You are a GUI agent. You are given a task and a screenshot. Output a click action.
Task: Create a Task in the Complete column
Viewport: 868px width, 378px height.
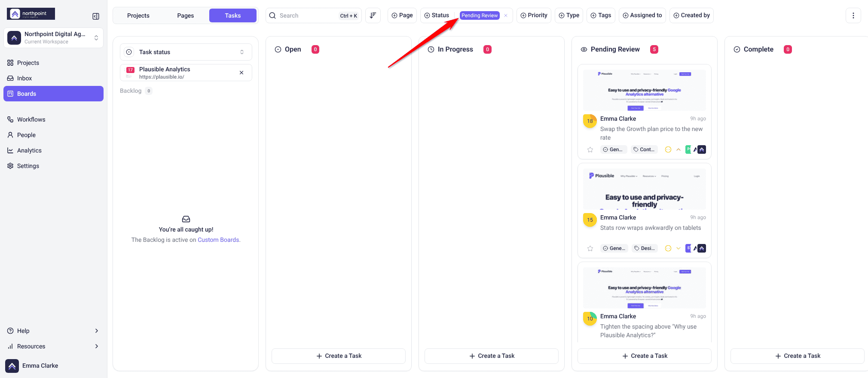click(x=798, y=356)
